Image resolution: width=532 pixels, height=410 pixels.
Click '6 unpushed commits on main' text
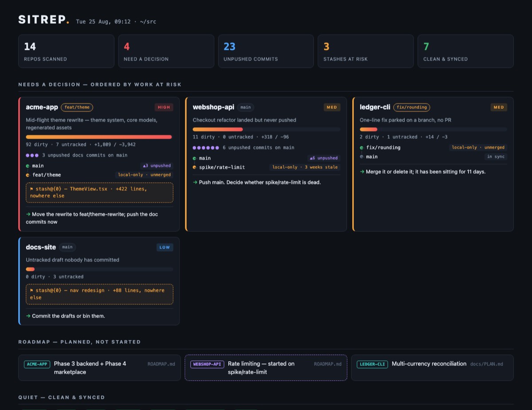258,148
